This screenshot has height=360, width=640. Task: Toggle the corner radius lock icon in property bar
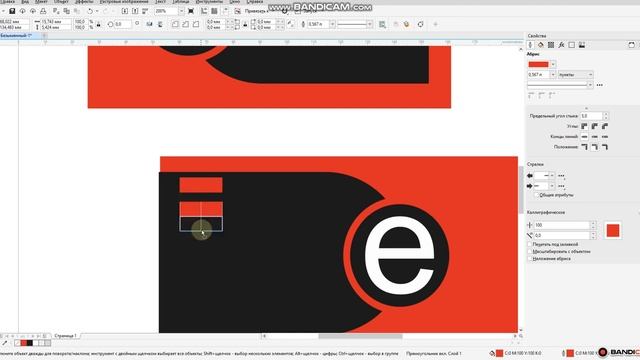point(245,24)
